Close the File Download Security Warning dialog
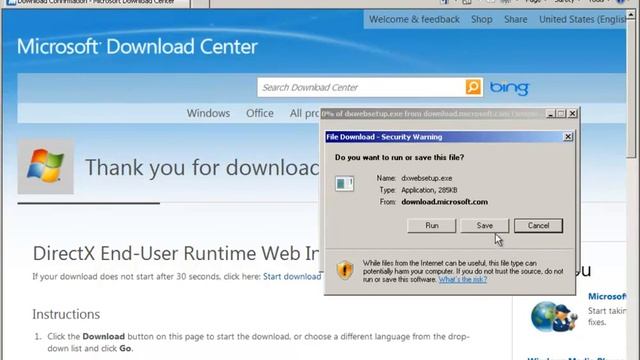 coord(568,137)
